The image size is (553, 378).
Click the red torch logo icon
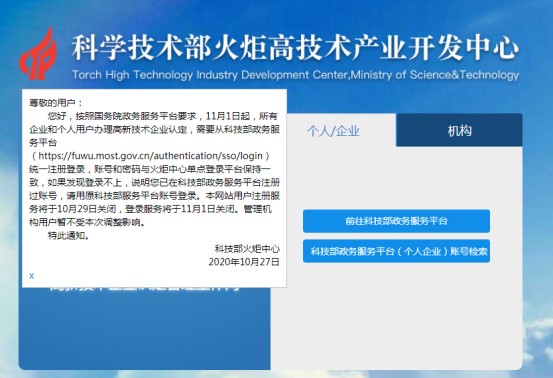(38, 54)
